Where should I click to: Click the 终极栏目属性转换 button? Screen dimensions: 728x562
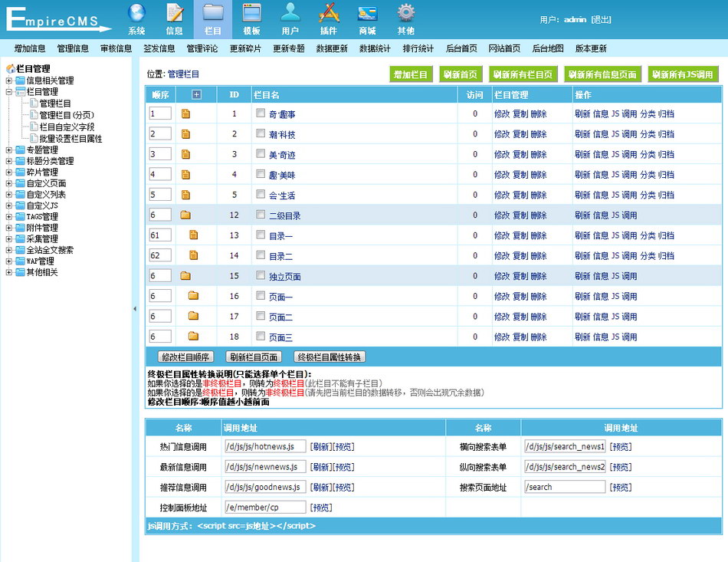tap(330, 357)
